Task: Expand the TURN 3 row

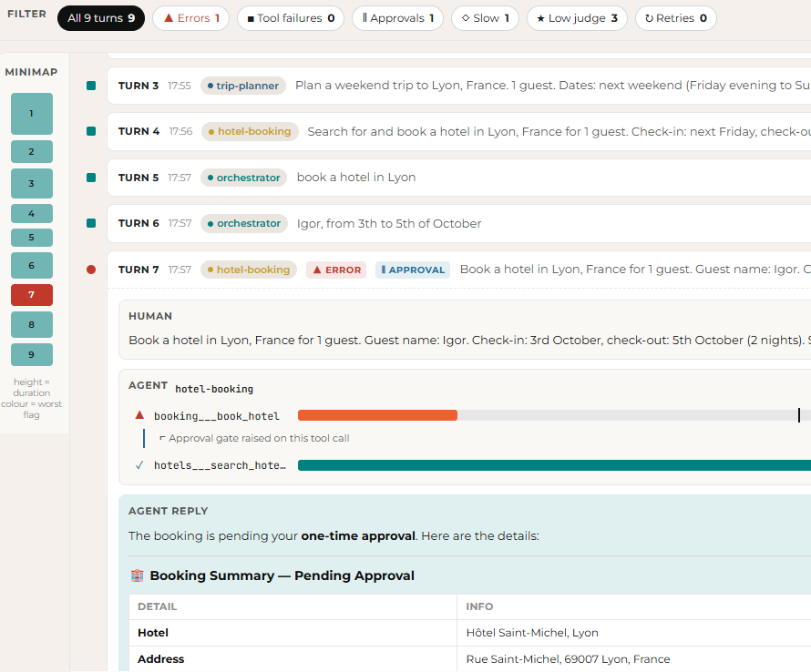Action: (458, 86)
